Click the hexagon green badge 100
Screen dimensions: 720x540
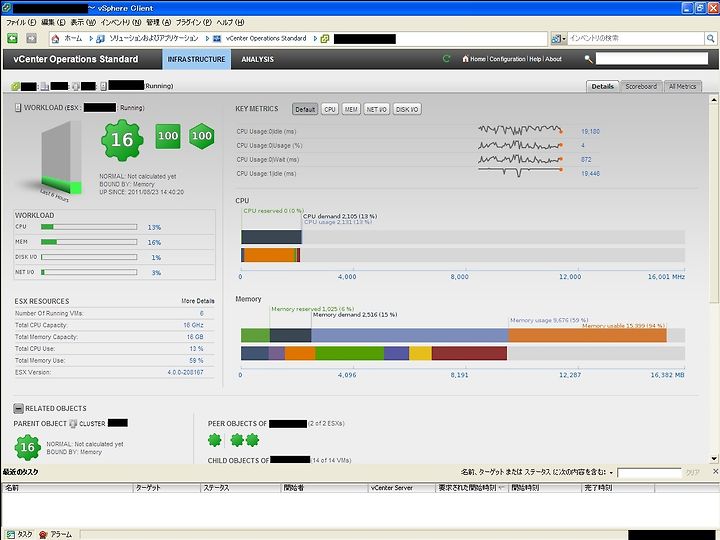[202, 136]
